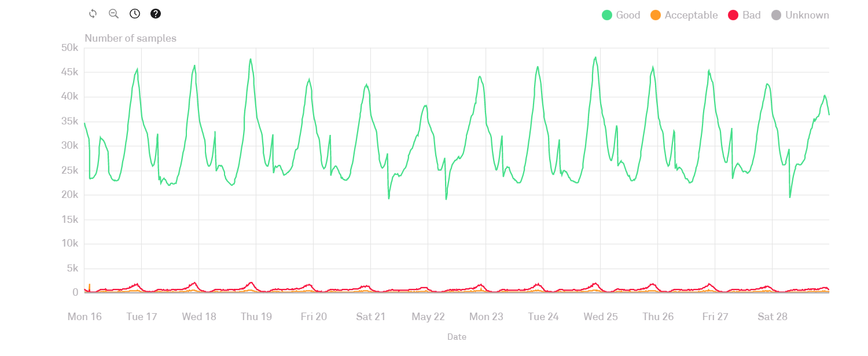
Task: Click the orange Acceptable legend dot
Action: (656, 16)
